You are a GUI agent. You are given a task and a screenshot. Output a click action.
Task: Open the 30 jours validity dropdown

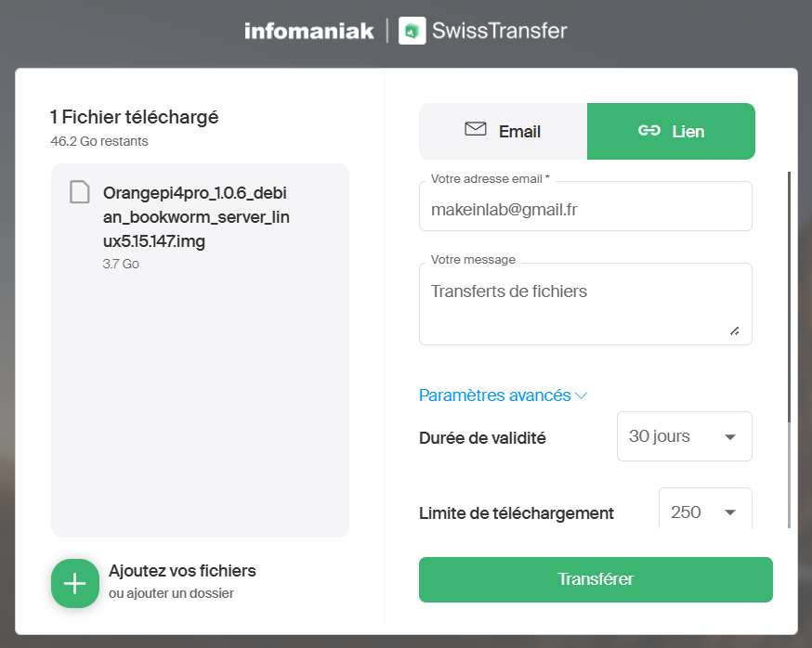pos(684,436)
